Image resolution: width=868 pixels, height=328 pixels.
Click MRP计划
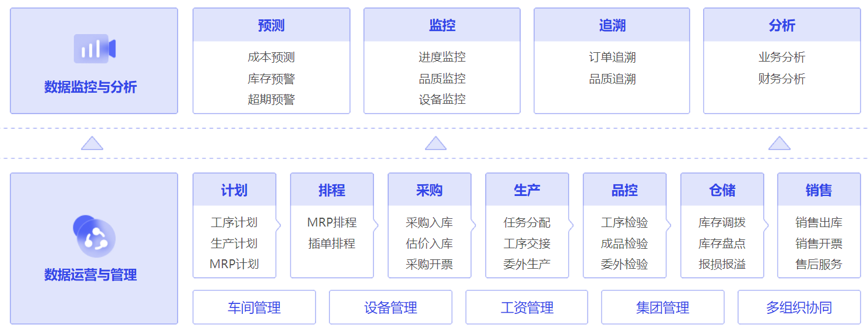[234, 264]
